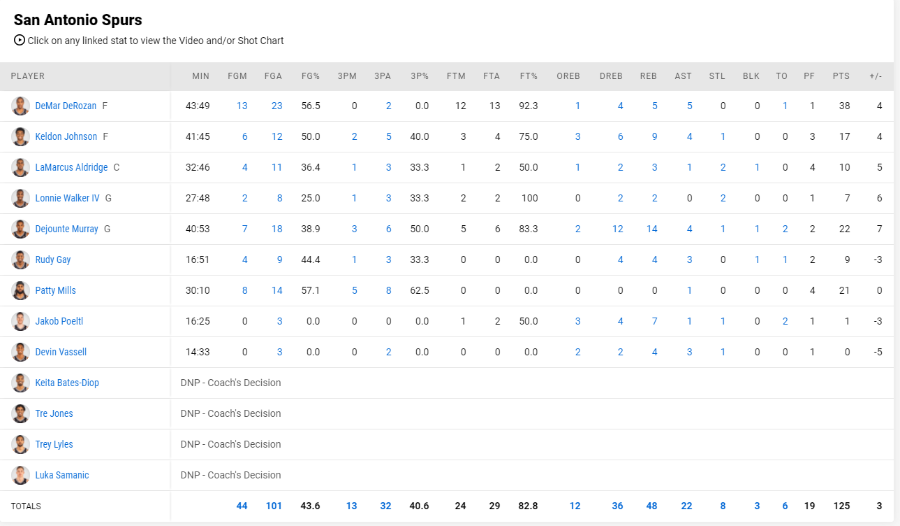View LaMarcus Aldridge's 11 field goal attempts
900x526 pixels.
click(277, 167)
